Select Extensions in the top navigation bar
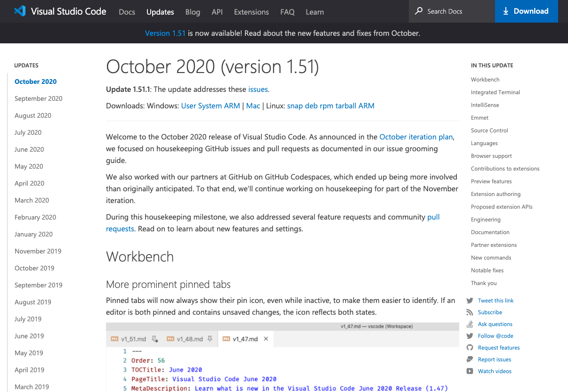This screenshot has height=392, width=568. 251,12
